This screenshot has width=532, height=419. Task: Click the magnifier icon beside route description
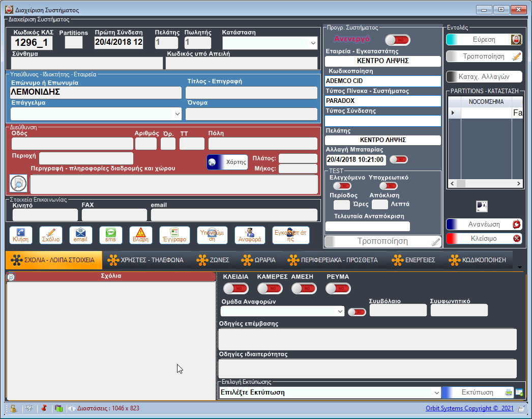pos(18,183)
